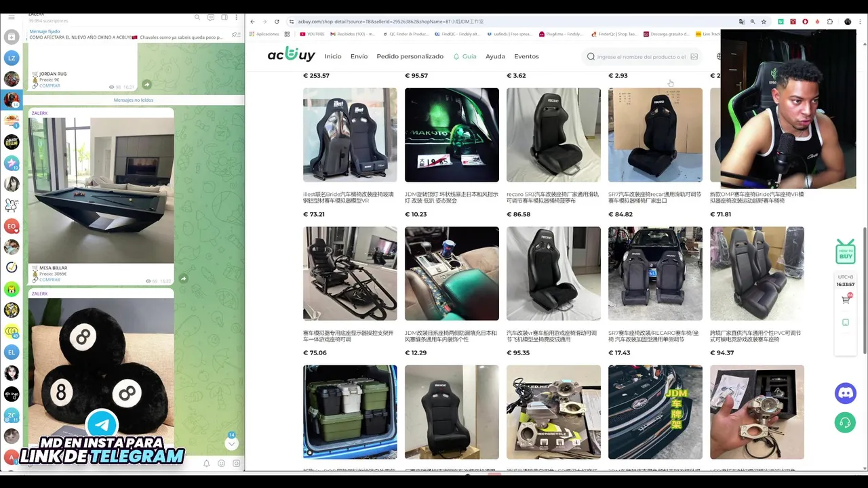Open racing seat product €95.35 image
868x488 pixels.
[553, 273]
